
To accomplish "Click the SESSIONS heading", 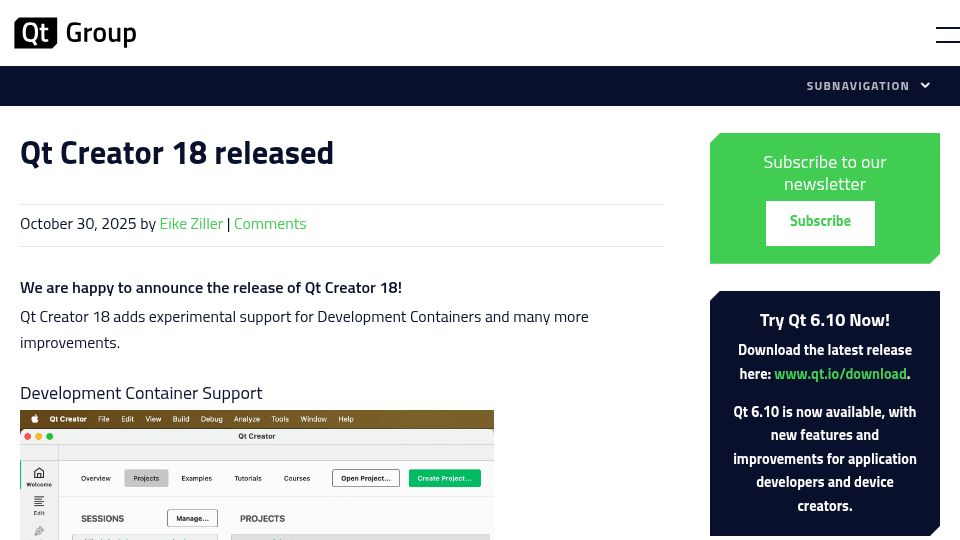I will click(102, 519).
